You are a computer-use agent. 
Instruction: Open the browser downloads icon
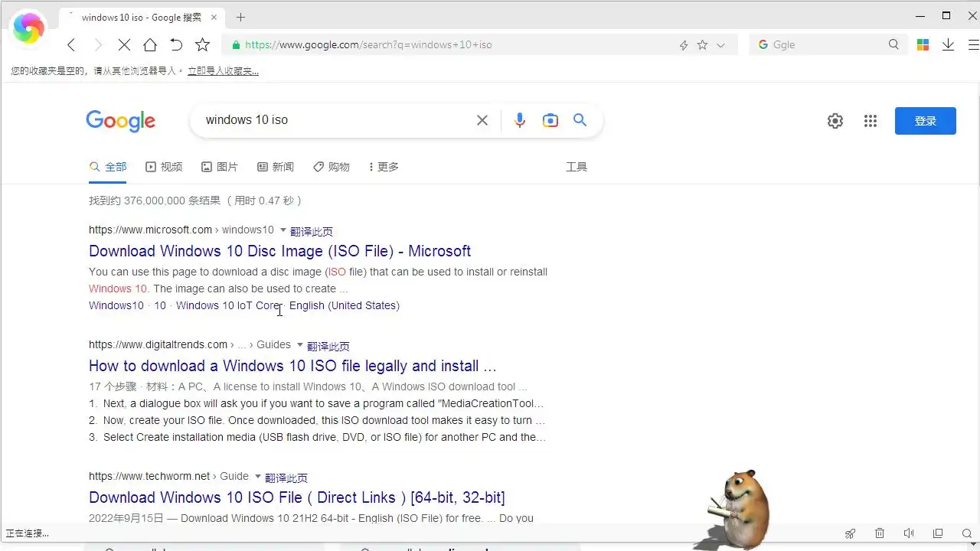[x=948, y=45]
